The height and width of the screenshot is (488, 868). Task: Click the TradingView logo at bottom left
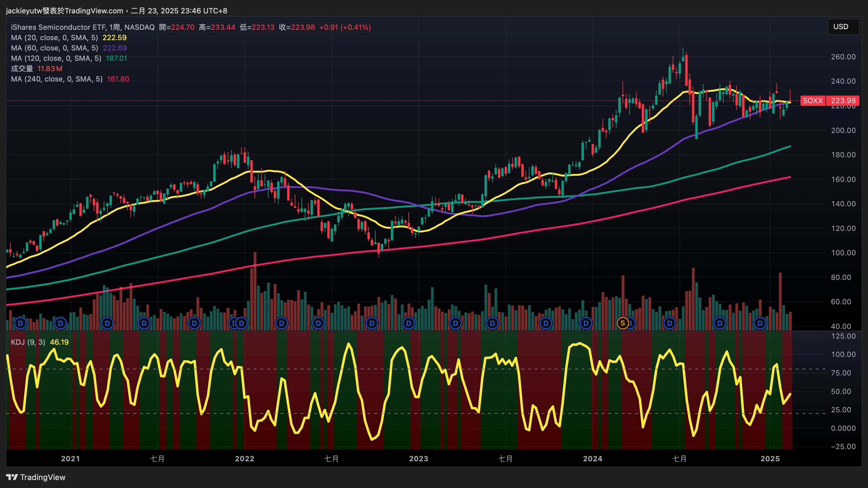coord(36,477)
